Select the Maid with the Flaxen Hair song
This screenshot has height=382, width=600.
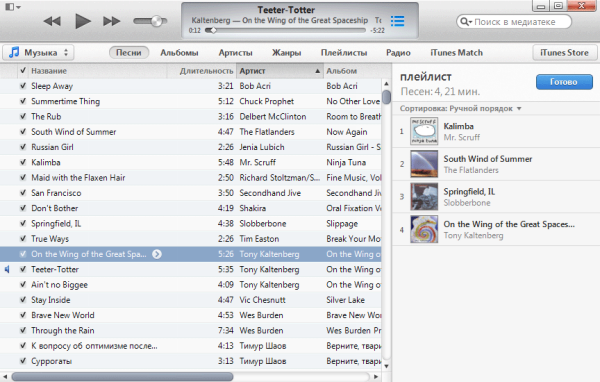[x=78, y=178]
